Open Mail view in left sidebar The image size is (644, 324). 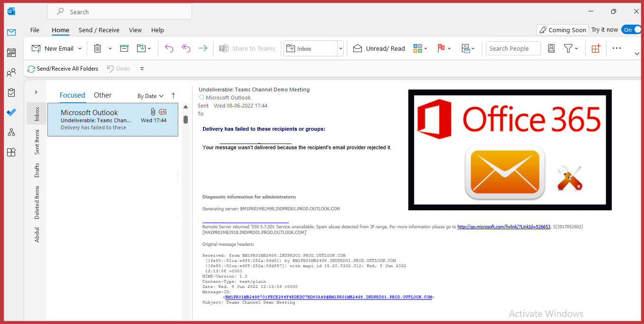pyautogui.click(x=11, y=32)
